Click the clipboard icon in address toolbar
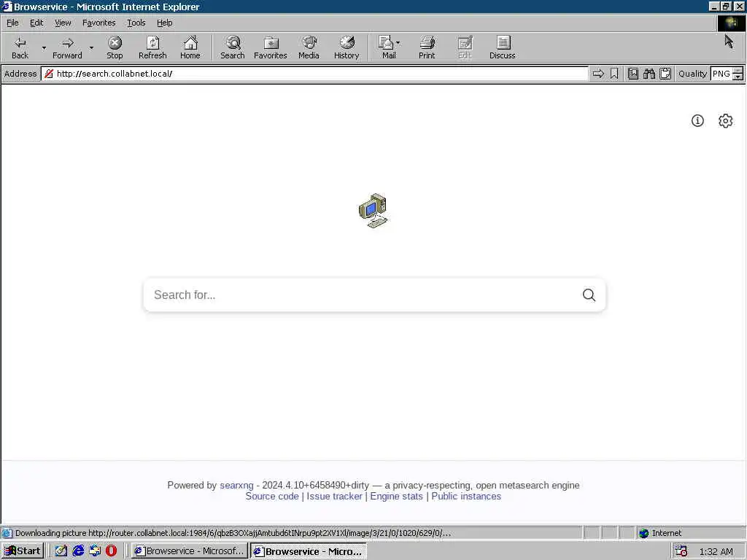747x560 pixels. [x=665, y=74]
